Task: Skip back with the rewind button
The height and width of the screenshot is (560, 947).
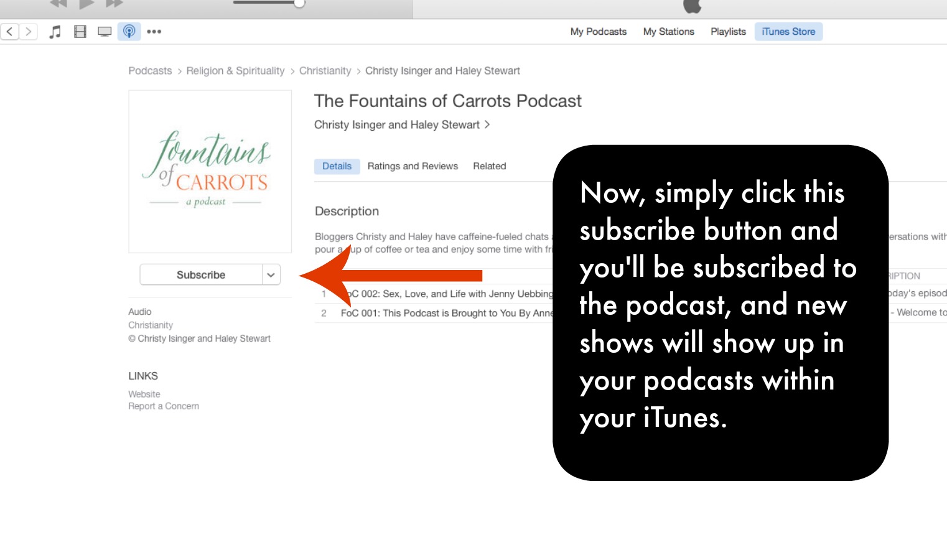Action: click(58, 3)
